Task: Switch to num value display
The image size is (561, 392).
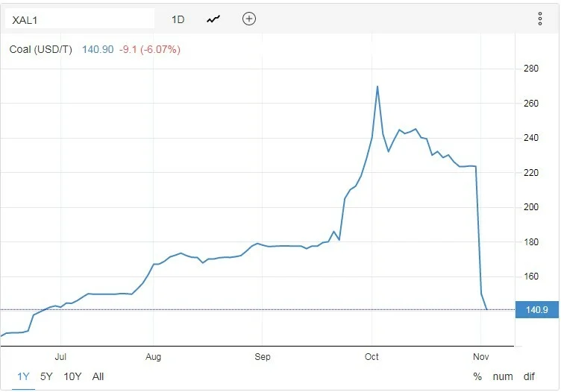Action: pyautogui.click(x=503, y=376)
